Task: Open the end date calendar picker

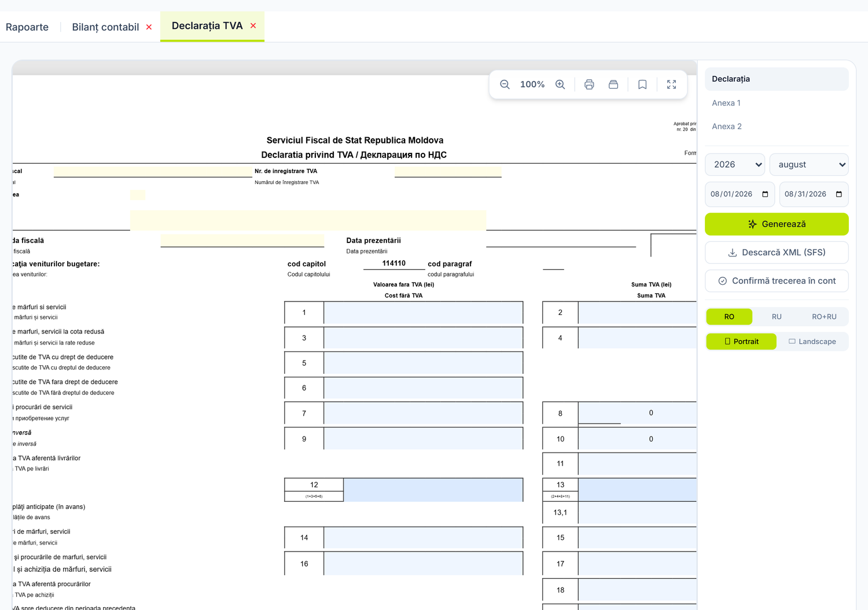Action: point(839,194)
